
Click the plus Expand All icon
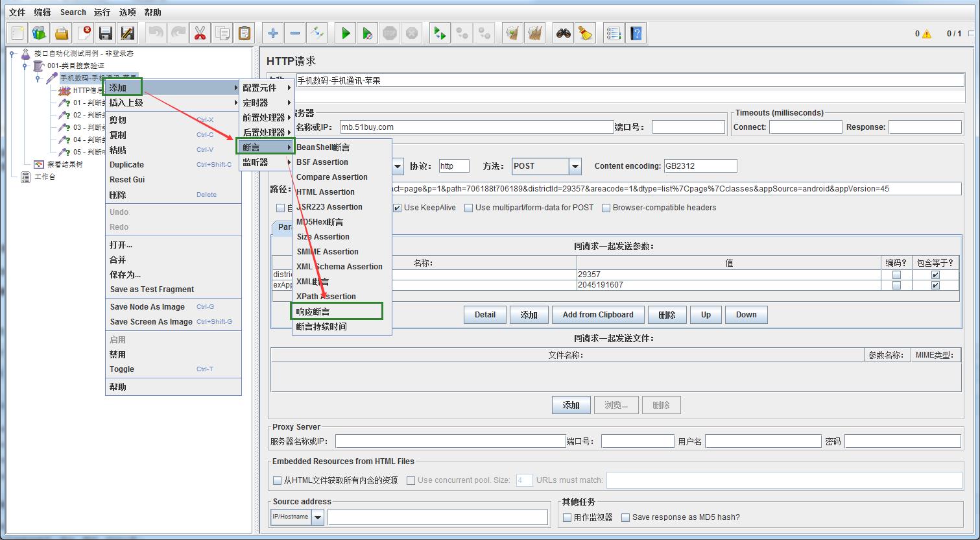[x=273, y=33]
